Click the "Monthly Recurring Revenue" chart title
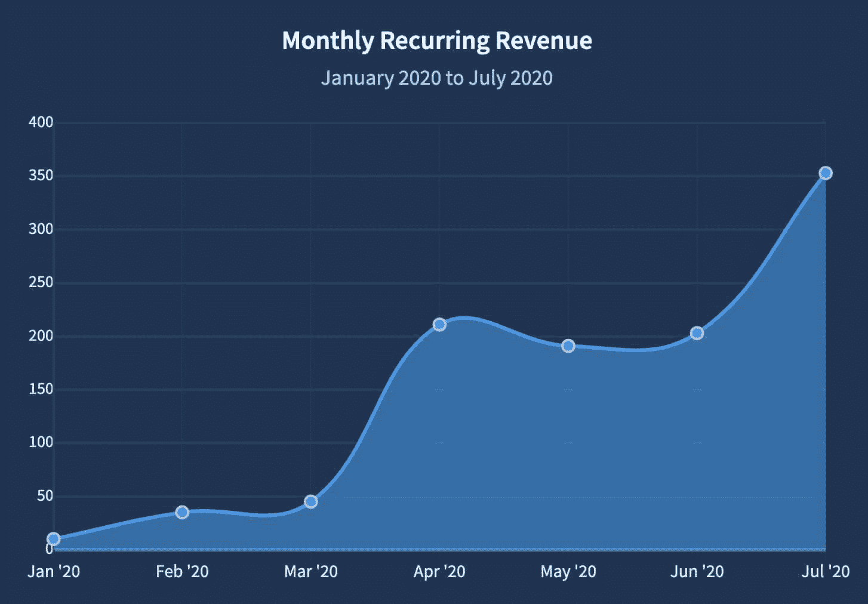 [x=437, y=41]
